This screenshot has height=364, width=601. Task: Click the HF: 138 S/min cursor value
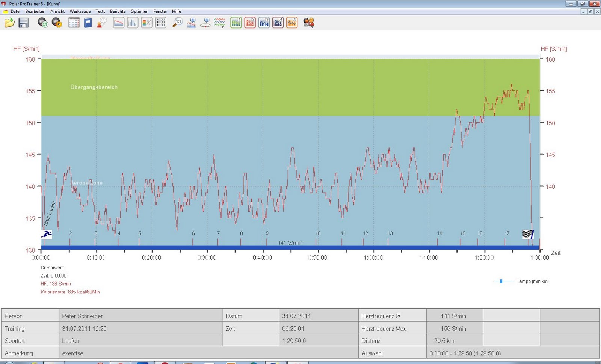pyautogui.click(x=56, y=284)
